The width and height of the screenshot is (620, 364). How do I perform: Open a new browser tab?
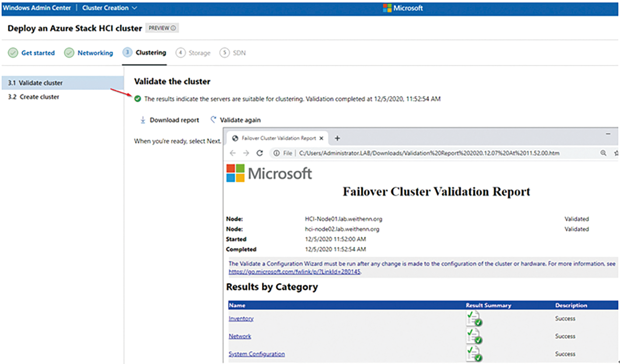tap(337, 138)
